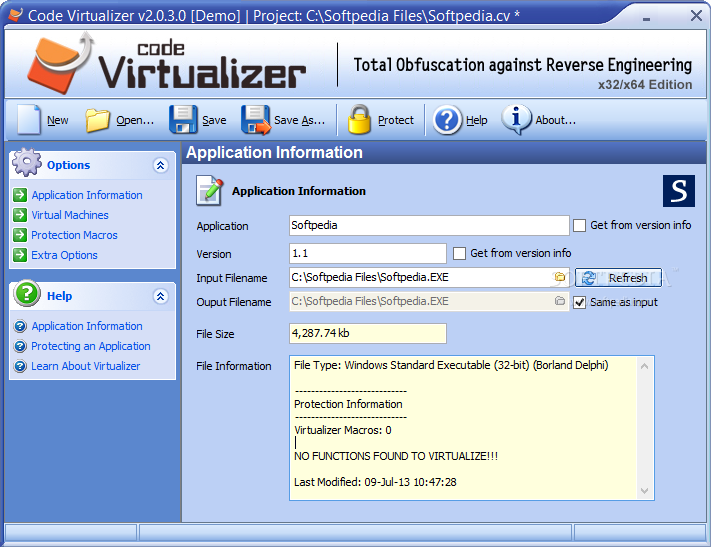This screenshot has height=547, width=711.
Task: Click the Protection Information line
Action: point(348,404)
